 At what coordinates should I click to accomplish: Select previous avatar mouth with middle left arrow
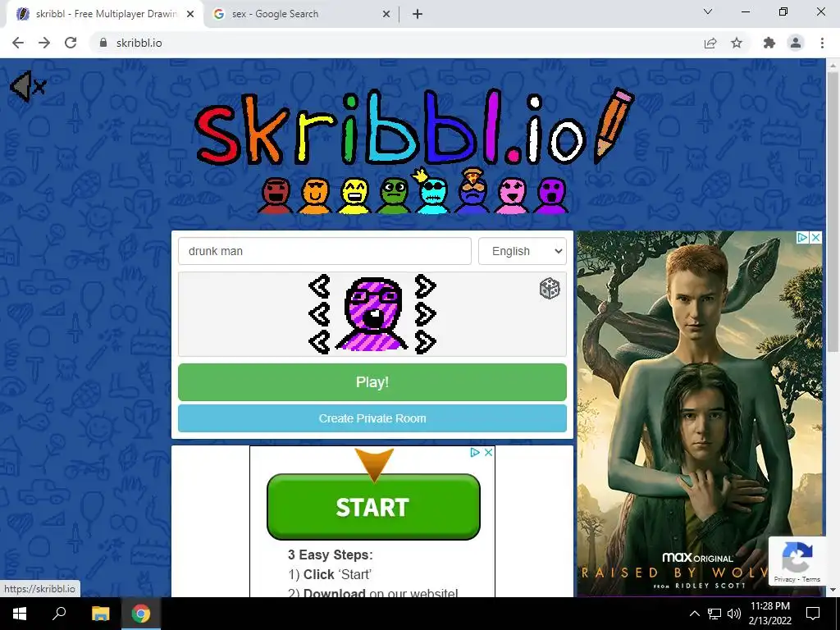coord(320,314)
